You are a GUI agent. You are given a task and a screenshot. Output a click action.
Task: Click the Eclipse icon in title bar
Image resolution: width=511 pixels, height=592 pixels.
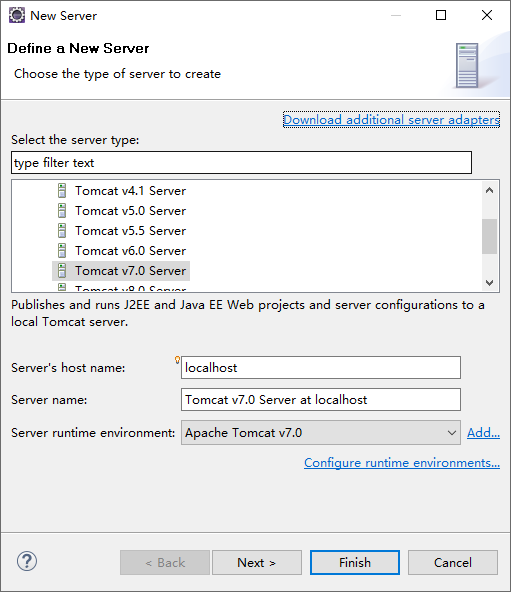[17, 15]
